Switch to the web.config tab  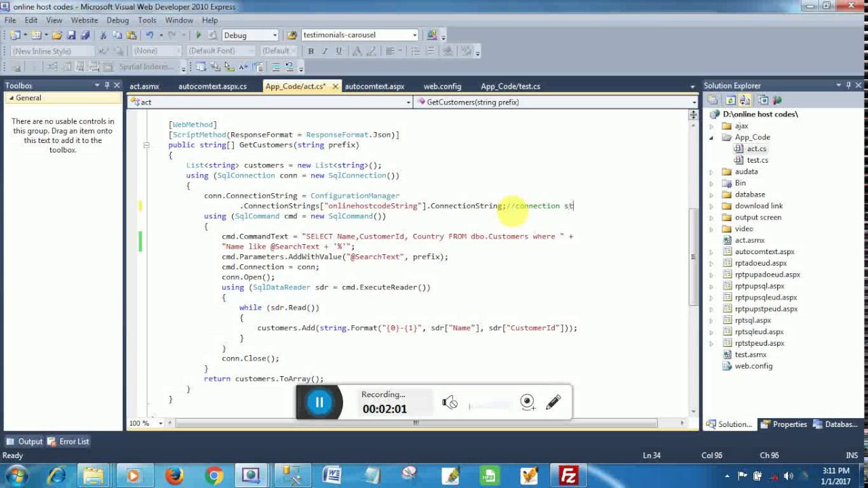[x=442, y=86]
